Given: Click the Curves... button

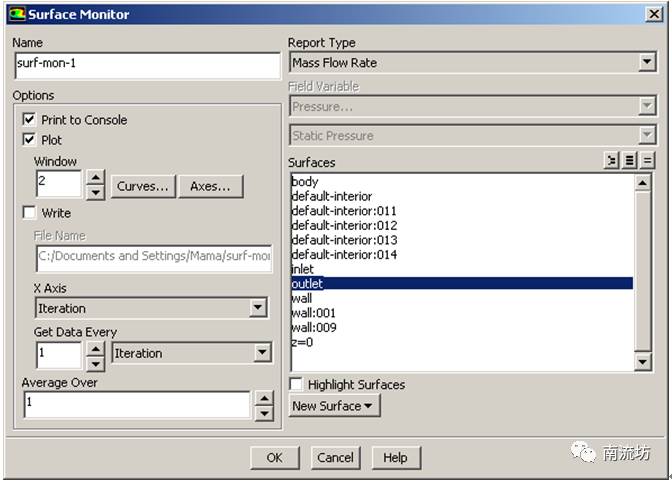Looking at the screenshot, I should [x=143, y=186].
